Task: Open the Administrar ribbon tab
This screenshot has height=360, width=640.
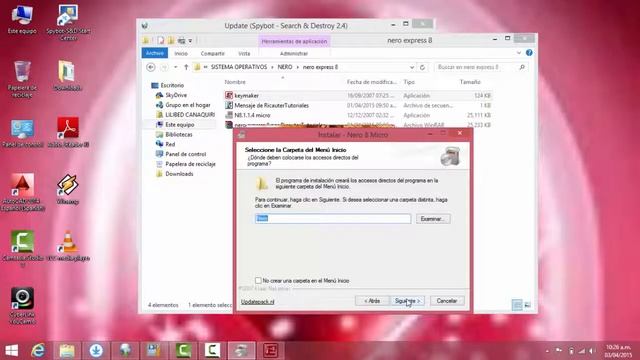Action: click(x=294, y=53)
